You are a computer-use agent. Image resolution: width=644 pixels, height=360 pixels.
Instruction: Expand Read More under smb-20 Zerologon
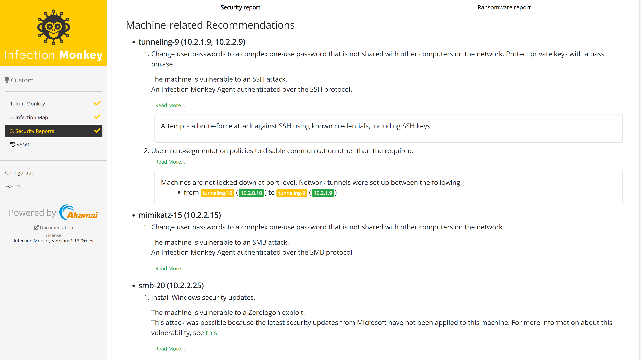(x=170, y=349)
